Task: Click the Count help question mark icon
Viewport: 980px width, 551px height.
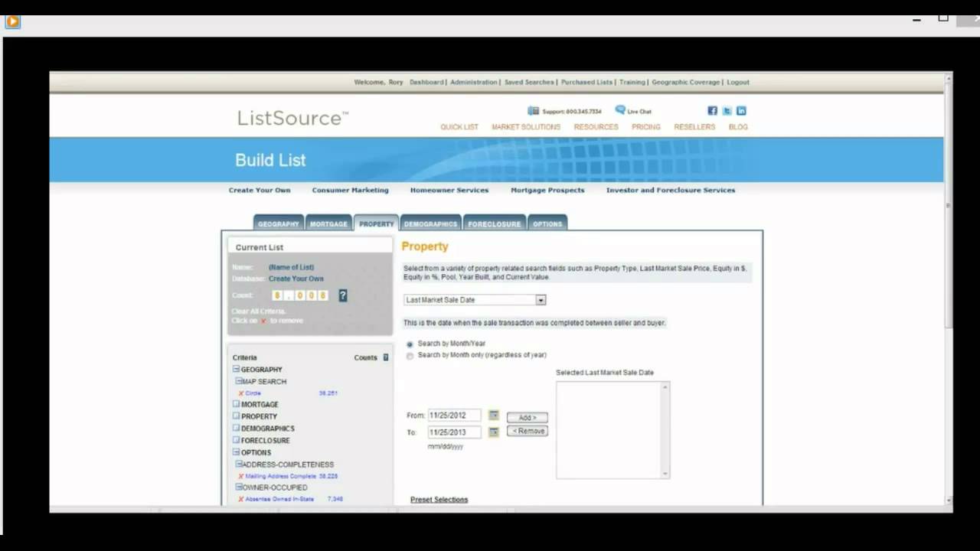Action: pyautogui.click(x=342, y=295)
